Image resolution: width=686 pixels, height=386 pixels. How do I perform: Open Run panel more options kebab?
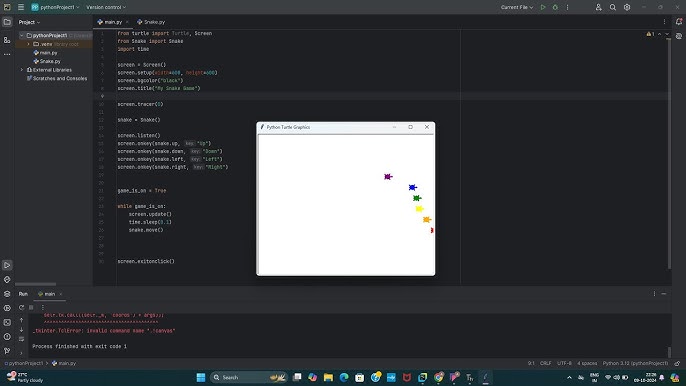pos(42,308)
